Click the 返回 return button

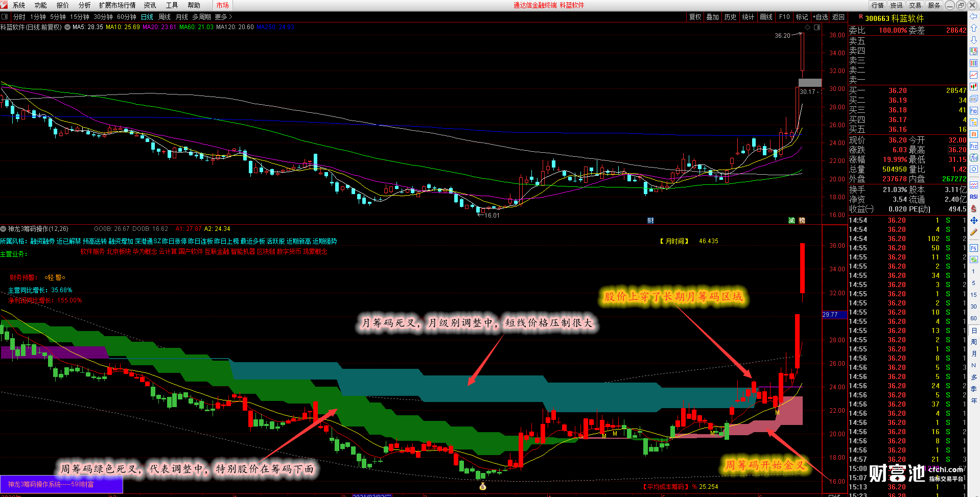point(838,17)
